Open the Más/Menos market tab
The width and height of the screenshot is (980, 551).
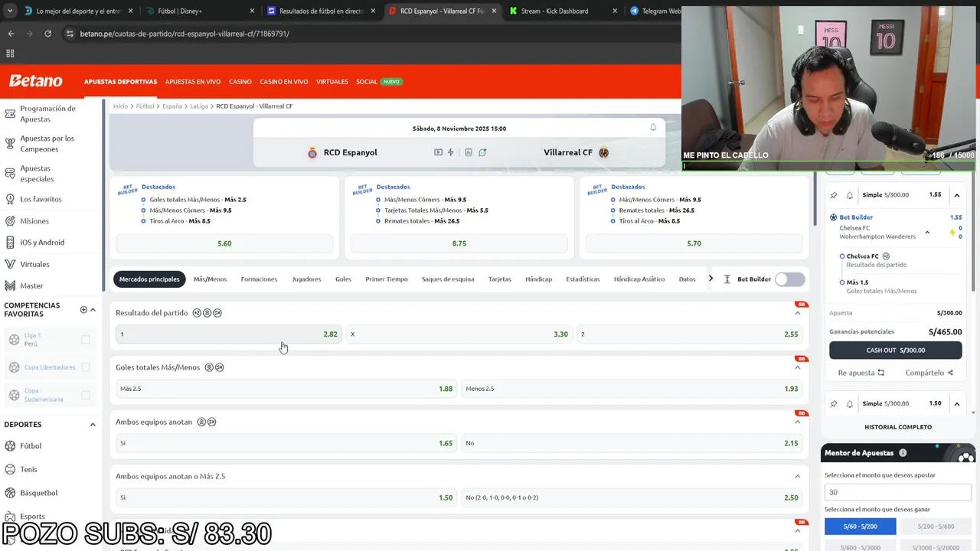coord(210,279)
